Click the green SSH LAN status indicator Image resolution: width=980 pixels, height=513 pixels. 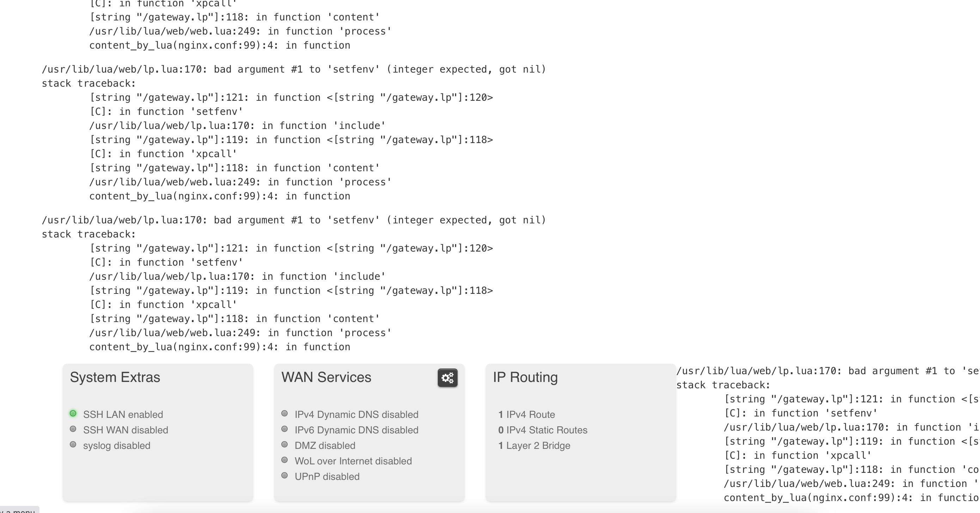(x=73, y=413)
